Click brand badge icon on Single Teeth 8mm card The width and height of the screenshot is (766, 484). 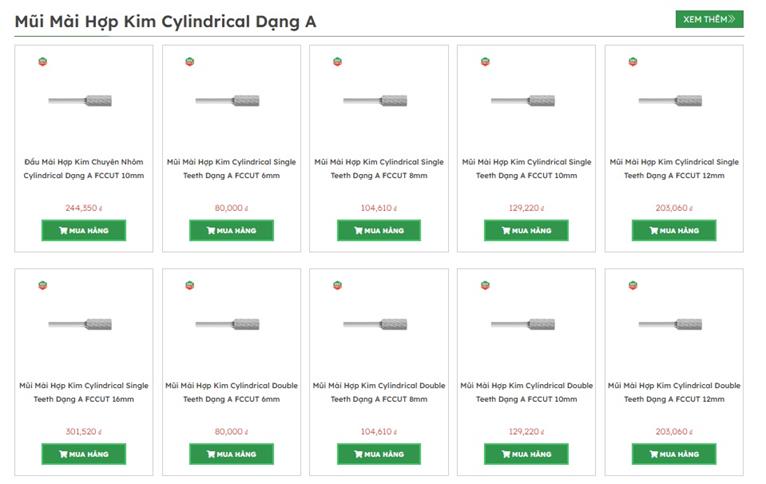[337, 62]
